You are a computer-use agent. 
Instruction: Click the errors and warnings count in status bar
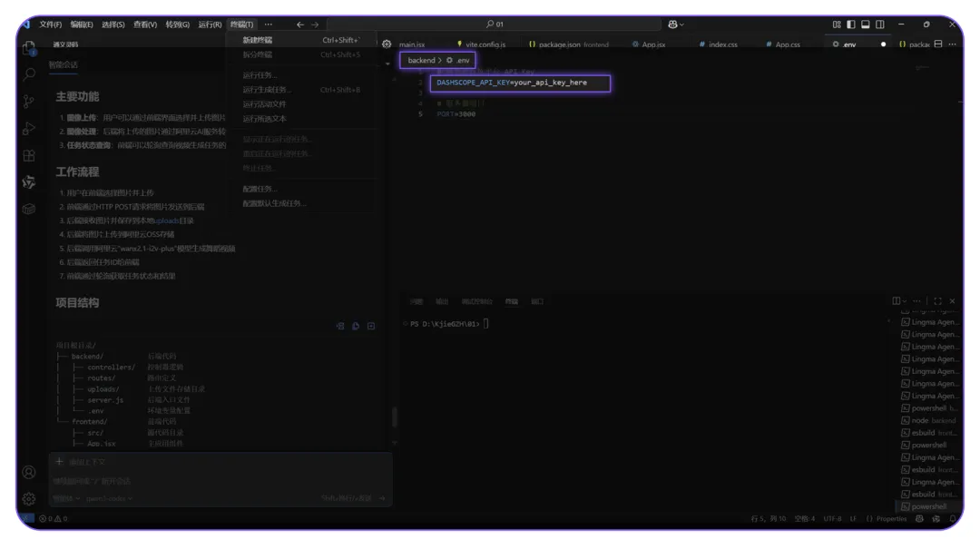pos(54,518)
